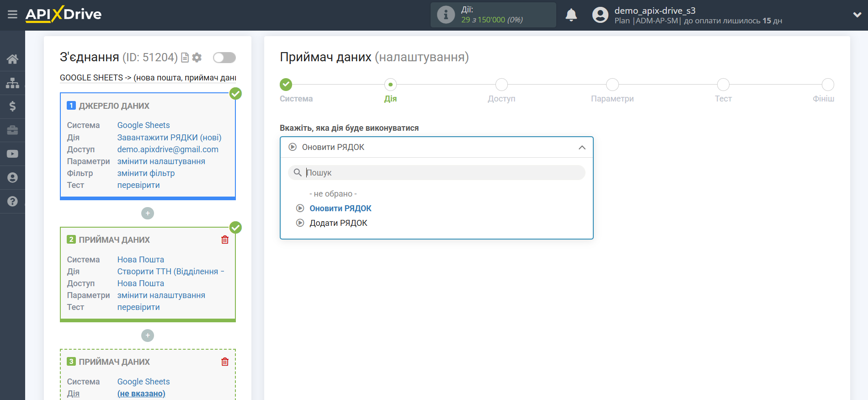Screen dimensions: 868x400
Task: Click the connection notes document icon
Action: (x=185, y=58)
